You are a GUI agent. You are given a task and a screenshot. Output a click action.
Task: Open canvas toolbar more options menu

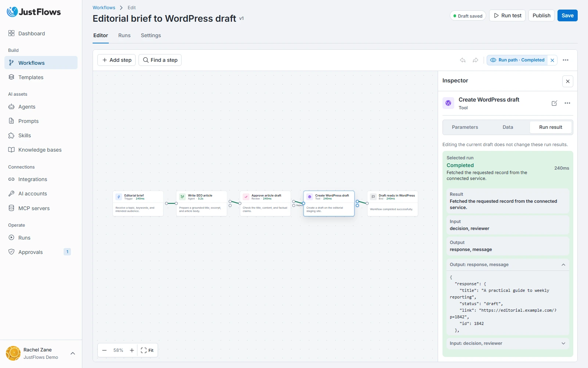566,60
